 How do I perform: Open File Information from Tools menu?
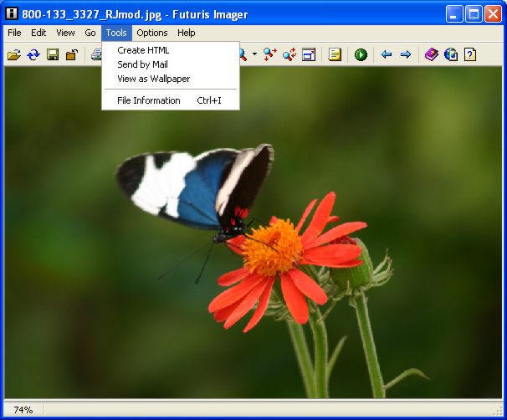tap(171, 100)
